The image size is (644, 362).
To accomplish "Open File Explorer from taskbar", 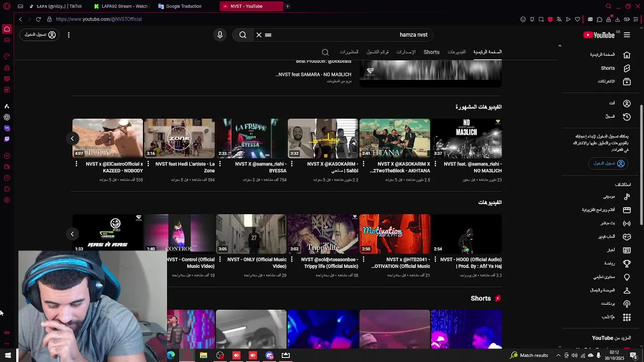I will coord(203,355).
